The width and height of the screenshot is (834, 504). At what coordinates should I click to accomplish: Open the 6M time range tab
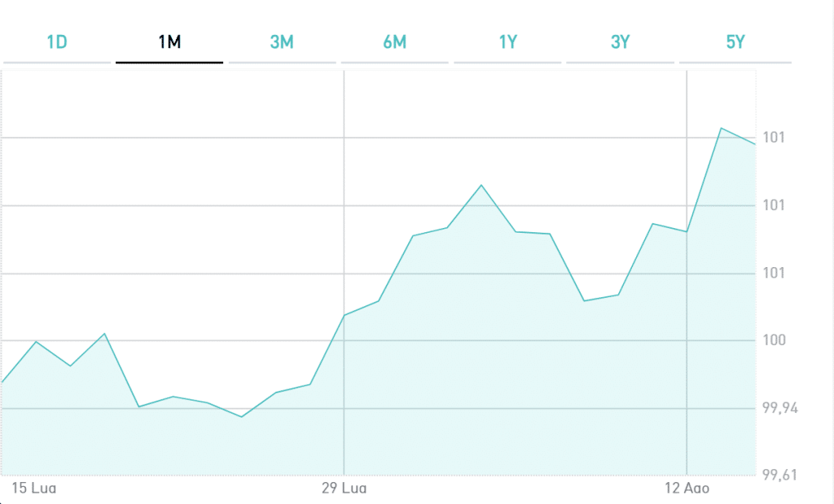tap(394, 42)
